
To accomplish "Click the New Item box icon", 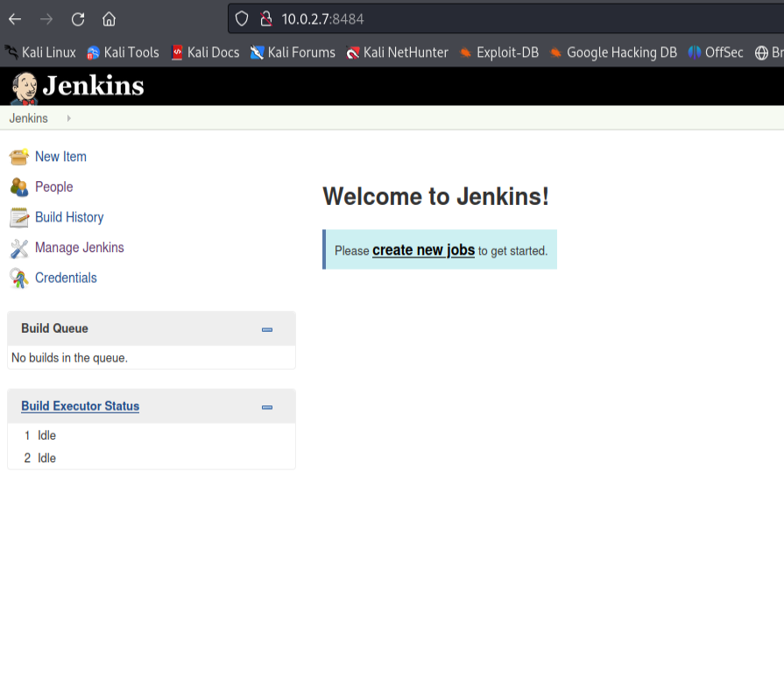I will pos(19,157).
